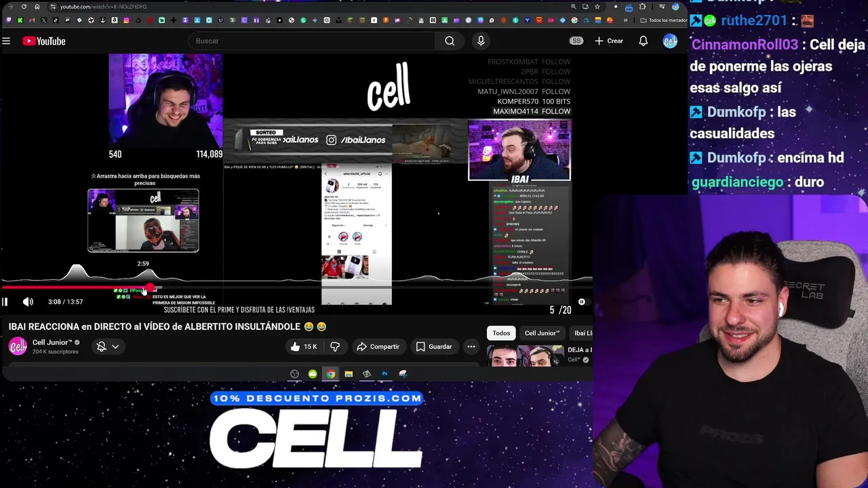Open notification bell dropdown for Cell Junior
Image resolution: width=868 pixels, height=488 pixels.
(x=108, y=346)
